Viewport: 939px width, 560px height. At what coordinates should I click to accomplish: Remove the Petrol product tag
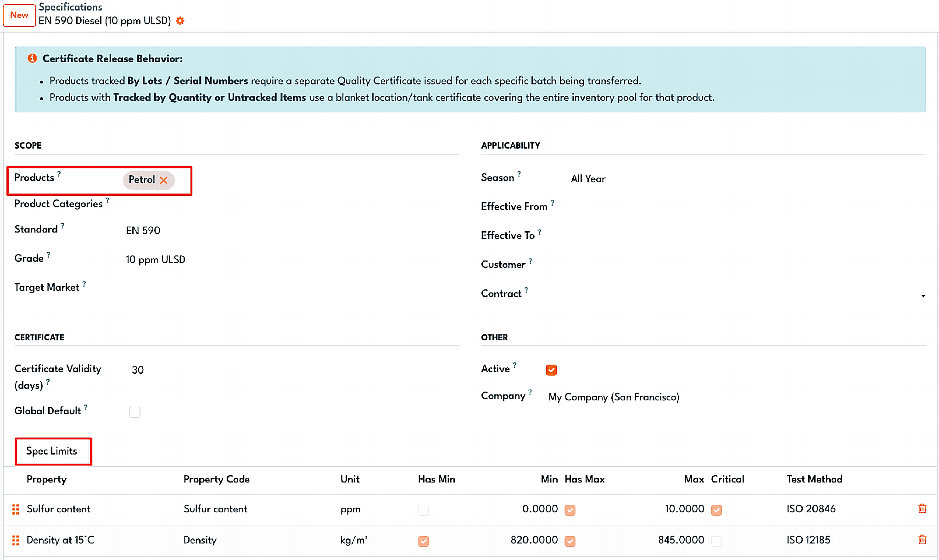click(164, 180)
